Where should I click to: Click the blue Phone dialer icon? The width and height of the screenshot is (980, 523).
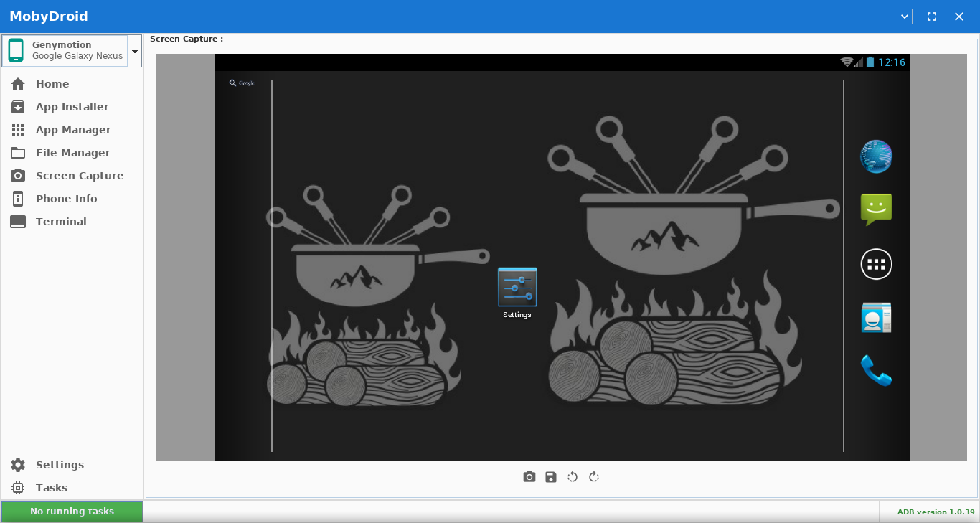click(876, 370)
